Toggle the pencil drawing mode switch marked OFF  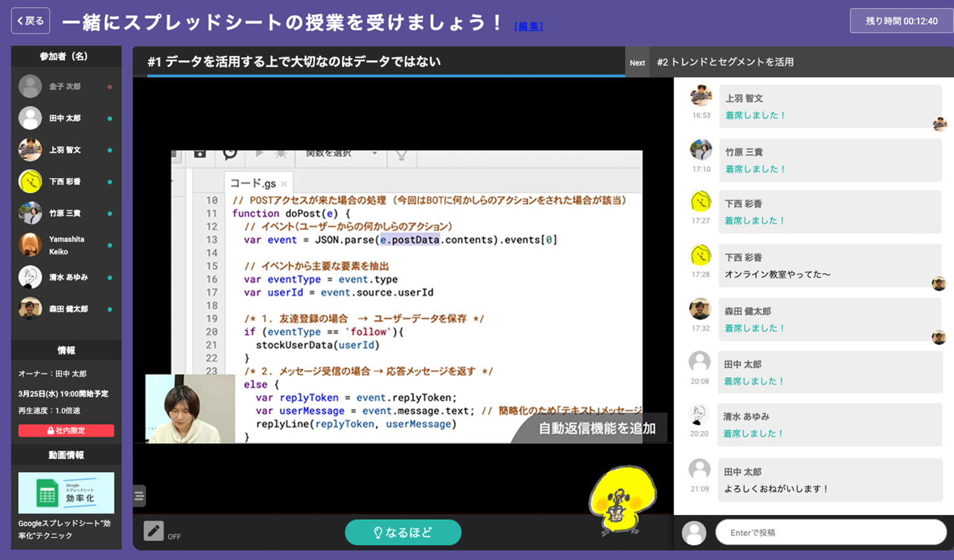[x=153, y=529]
